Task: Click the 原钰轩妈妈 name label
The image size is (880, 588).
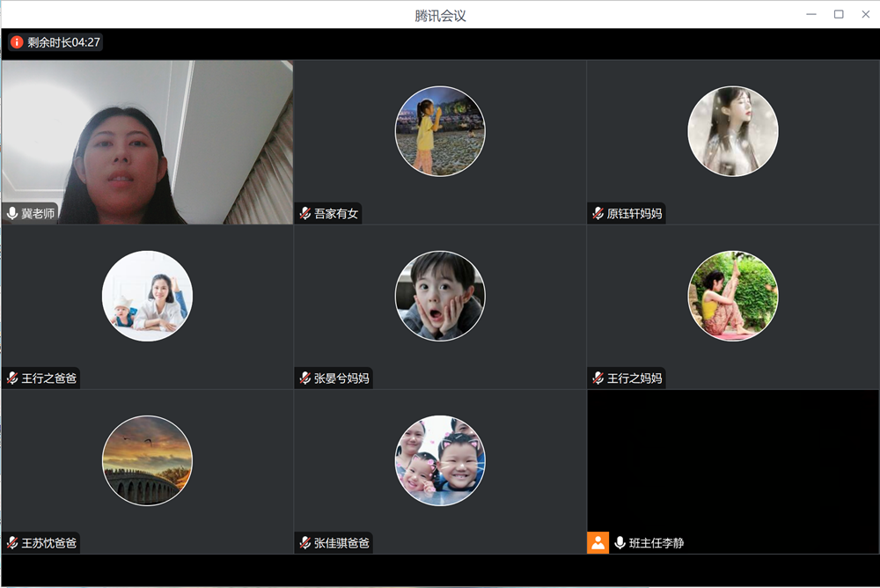Action: (634, 213)
